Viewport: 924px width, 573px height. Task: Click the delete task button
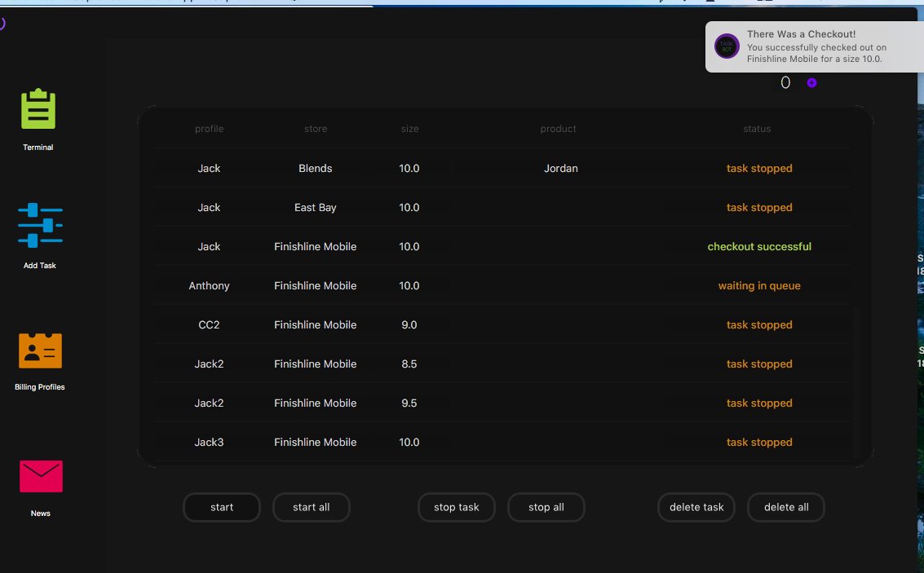point(696,507)
